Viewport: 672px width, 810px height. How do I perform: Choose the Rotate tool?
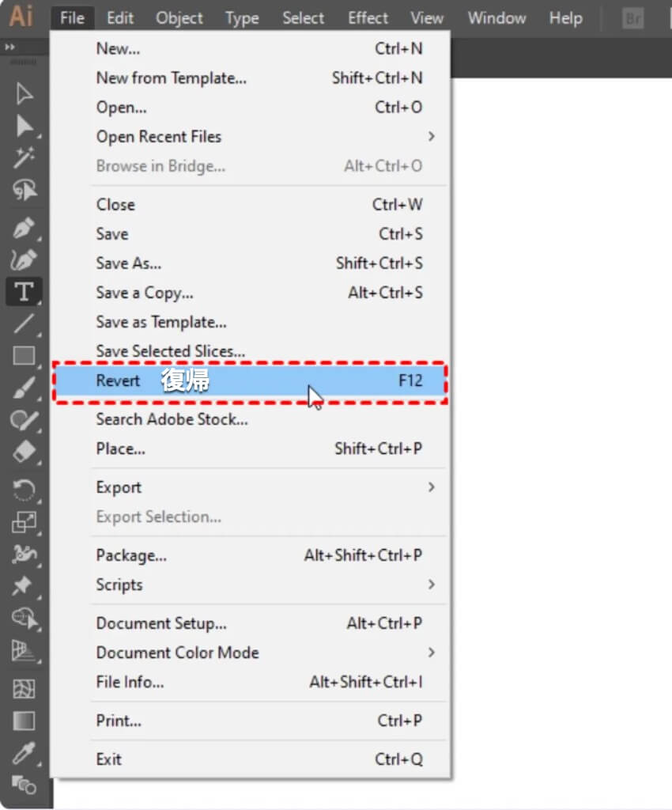coord(25,490)
